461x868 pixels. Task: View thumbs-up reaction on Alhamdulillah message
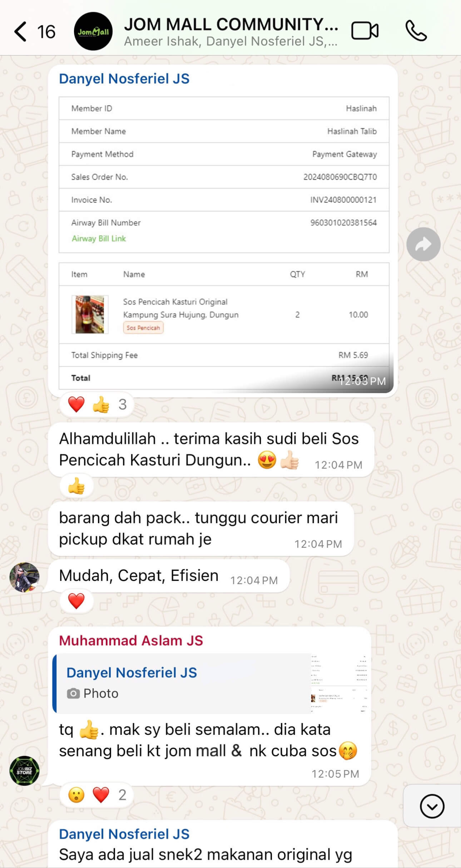click(x=76, y=486)
